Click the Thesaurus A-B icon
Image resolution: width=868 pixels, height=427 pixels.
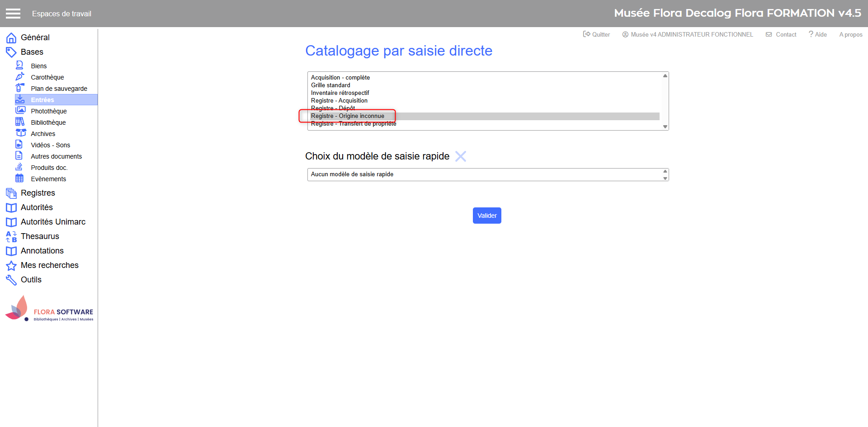click(11, 236)
